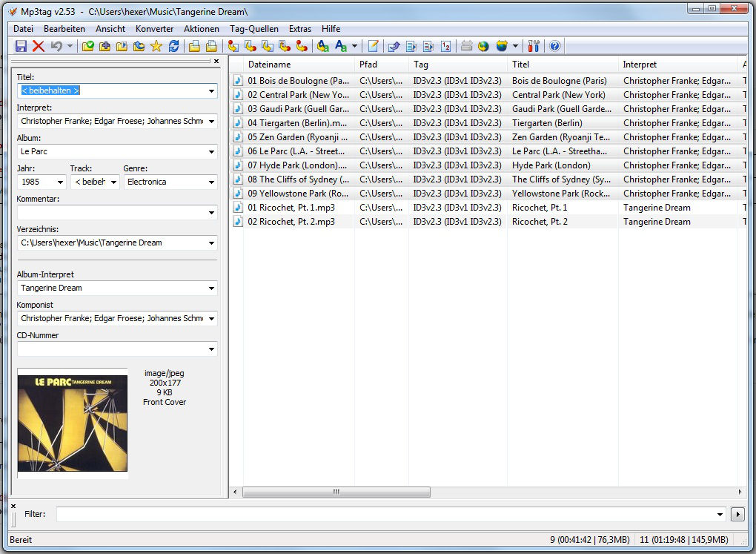
Task: Click the save tag floppy disk icon
Action: pyautogui.click(x=21, y=46)
